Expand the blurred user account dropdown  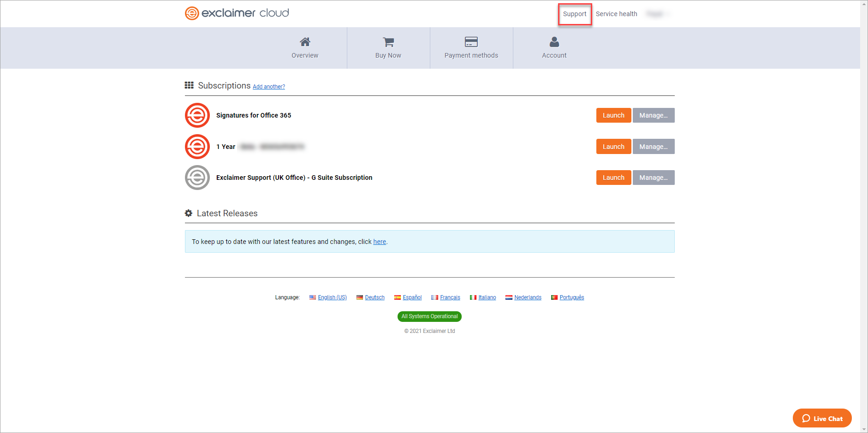658,14
